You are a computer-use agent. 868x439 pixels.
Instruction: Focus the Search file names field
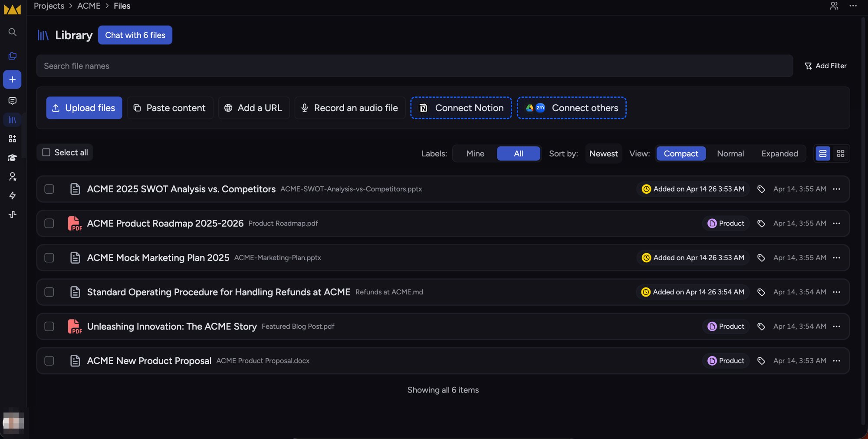(414, 66)
